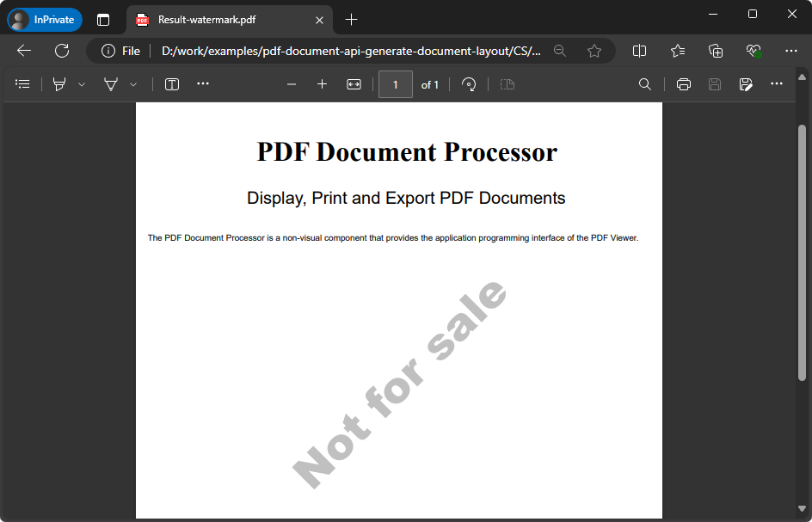This screenshot has width=812, height=522.
Task: Add this page to favorites
Action: click(x=594, y=51)
